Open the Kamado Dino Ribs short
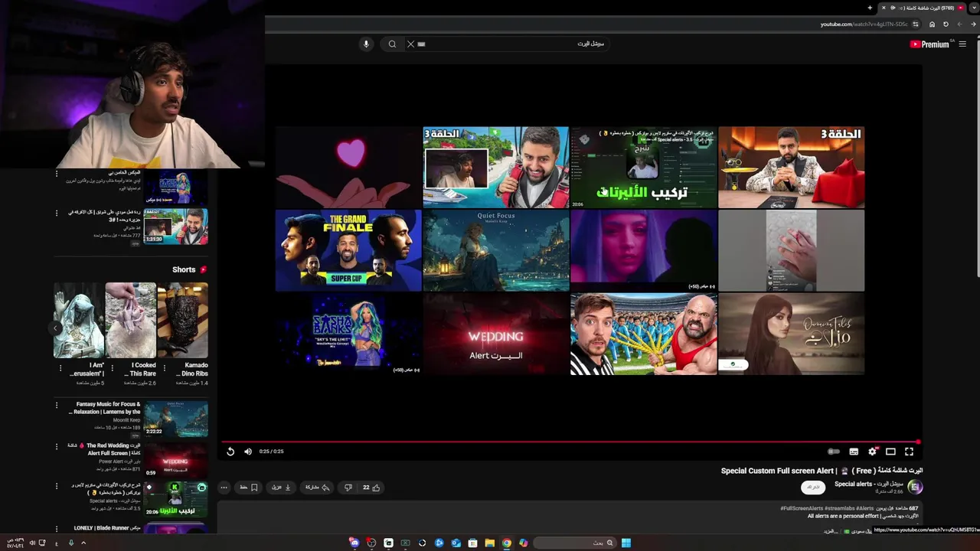Viewport: 980px width, 551px height. pos(182,320)
